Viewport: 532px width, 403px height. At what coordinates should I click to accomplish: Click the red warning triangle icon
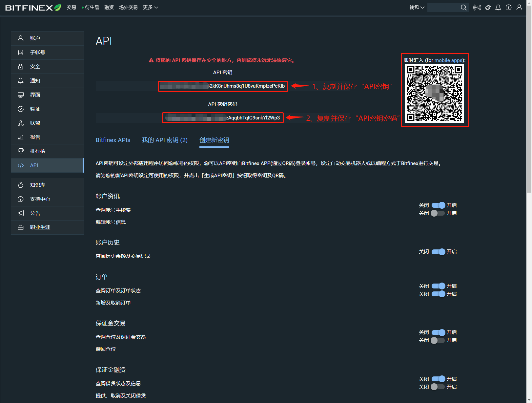pyautogui.click(x=151, y=60)
